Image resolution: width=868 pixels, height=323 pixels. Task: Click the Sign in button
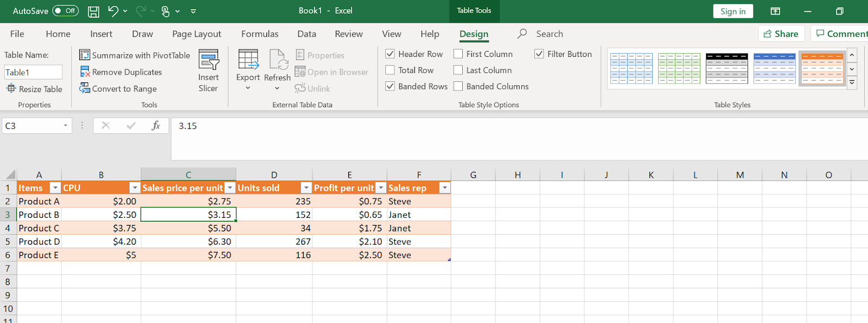tap(733, 11)
